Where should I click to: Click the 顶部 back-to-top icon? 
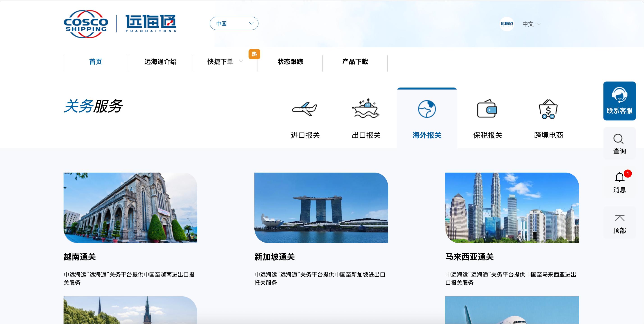[619, 218]
